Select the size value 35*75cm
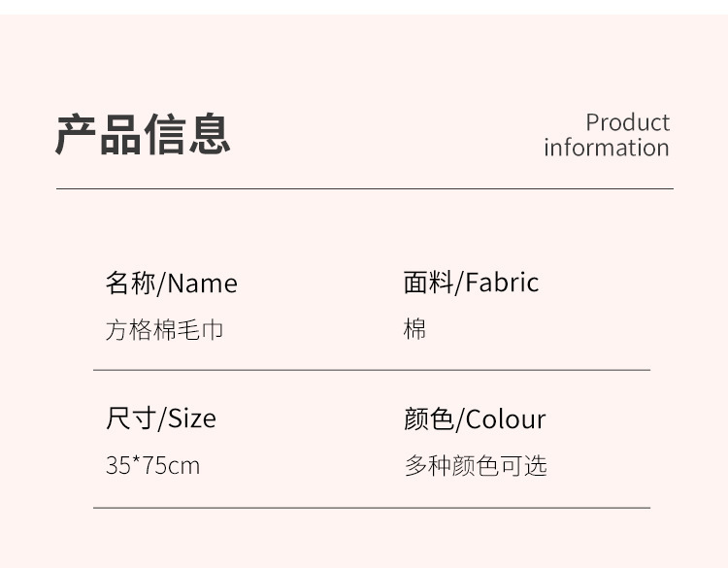Image resolution: width=728 pixels, height=568 pixels. coord(152,465)
